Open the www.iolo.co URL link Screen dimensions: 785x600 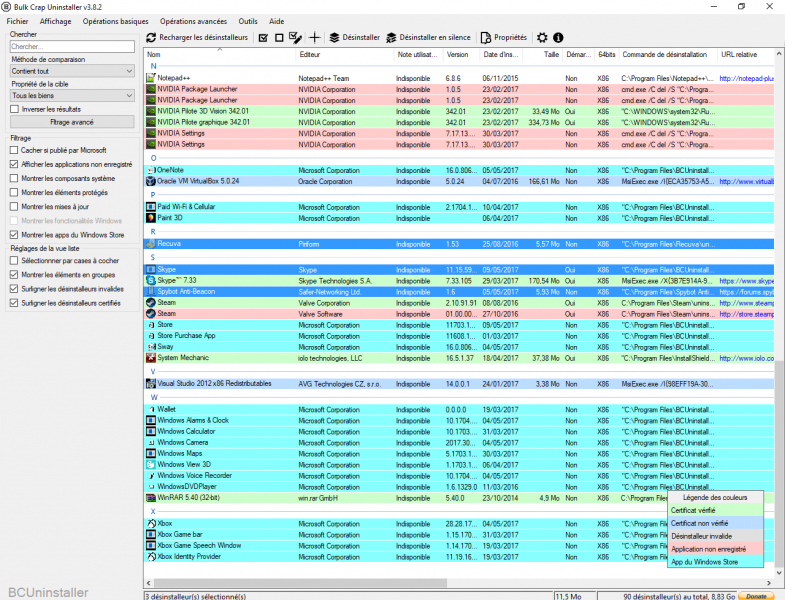tap(746, 359)
